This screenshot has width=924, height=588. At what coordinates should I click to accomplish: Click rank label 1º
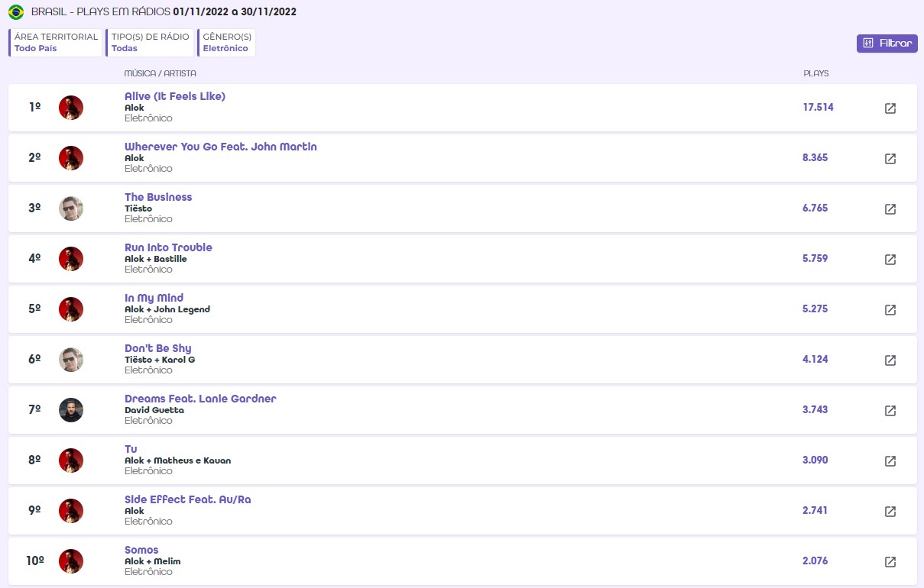click(34, 108)
